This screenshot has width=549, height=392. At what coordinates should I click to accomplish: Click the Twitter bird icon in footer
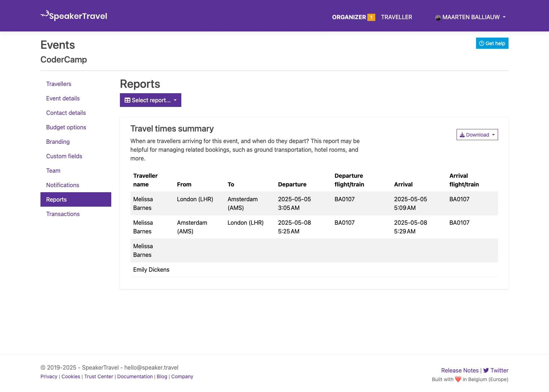486,370
